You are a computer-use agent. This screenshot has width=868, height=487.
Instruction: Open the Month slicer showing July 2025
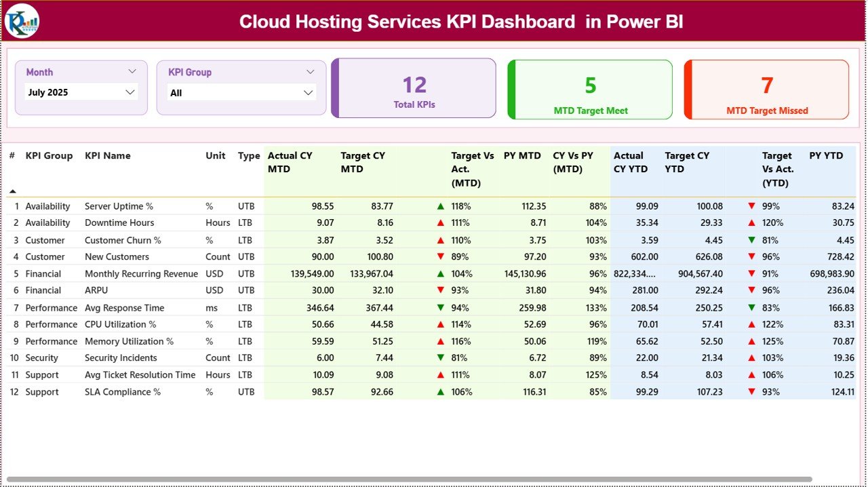pyautogui.click(x=81, y=92)
